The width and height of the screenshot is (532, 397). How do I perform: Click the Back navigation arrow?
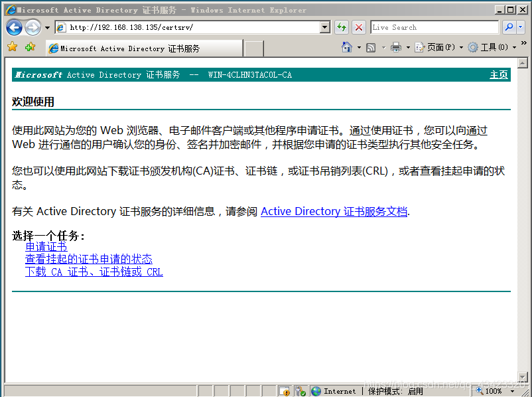point(14,27)
